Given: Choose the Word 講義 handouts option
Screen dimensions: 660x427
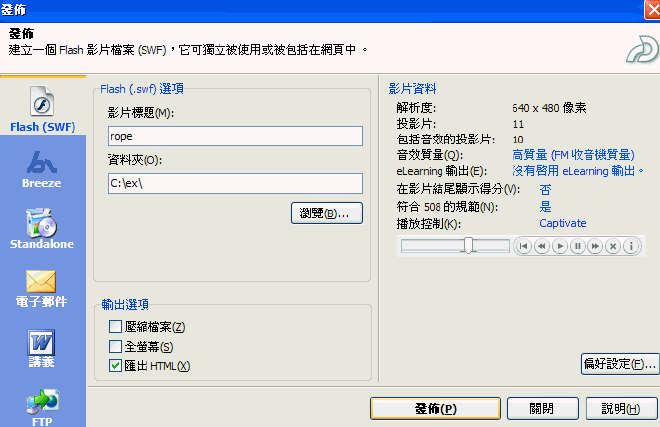Looking at the screenshot, I should point(41,348).
